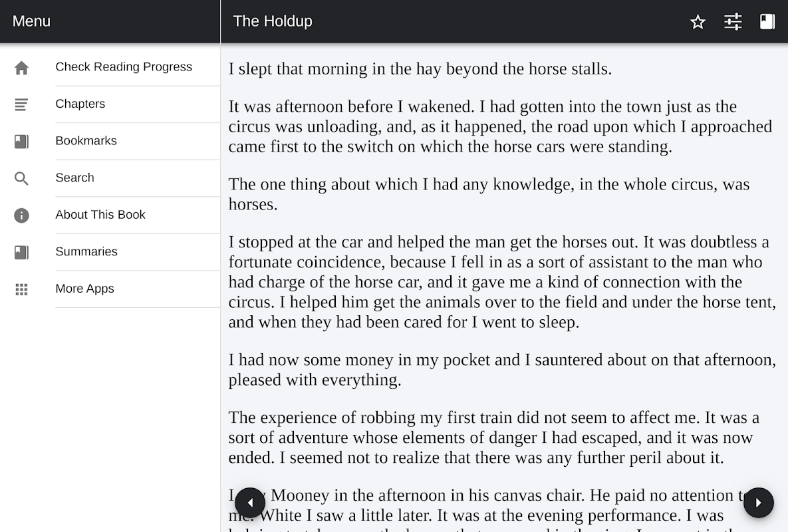
Task: Click the More Apps grid icon
Action: pyautogui.click(x=21, y=289)
